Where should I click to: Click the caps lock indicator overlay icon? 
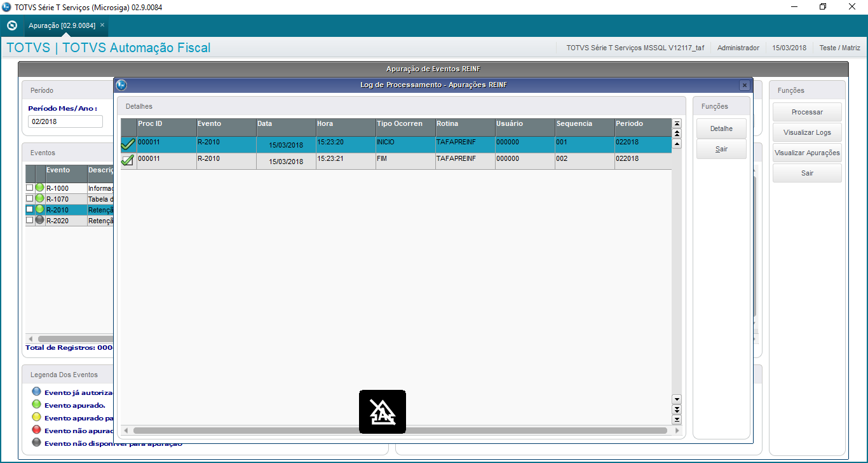pyautogui.click(x=383, y=411)
